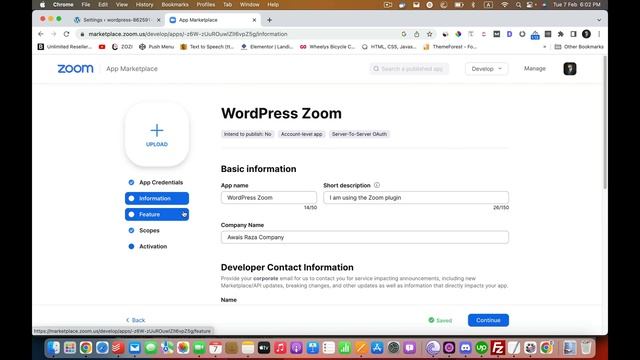Open App Store from the dock

point(377,348)
